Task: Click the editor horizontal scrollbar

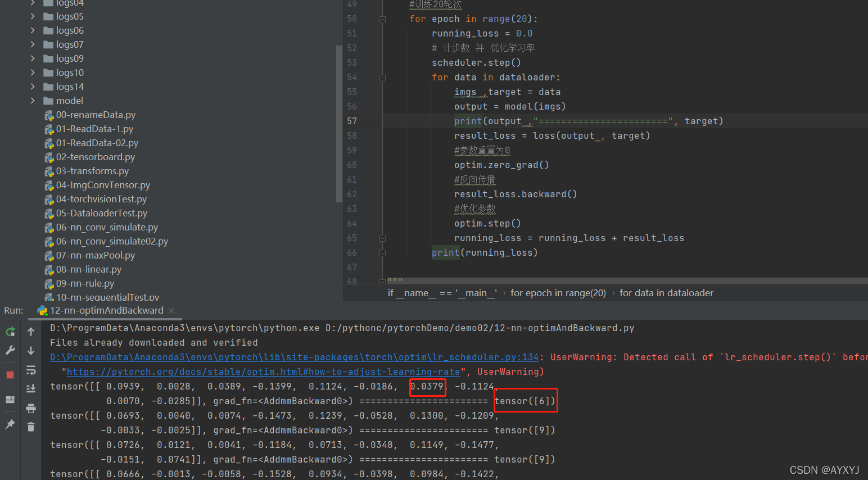Action: [627, 280]
